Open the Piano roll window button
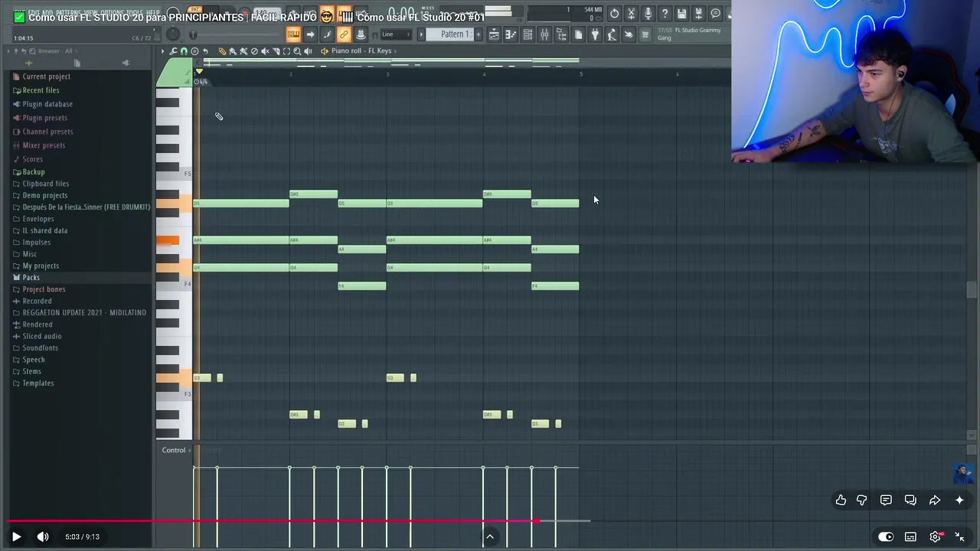This screenshot has width=980, height=551. click(511, 34)
